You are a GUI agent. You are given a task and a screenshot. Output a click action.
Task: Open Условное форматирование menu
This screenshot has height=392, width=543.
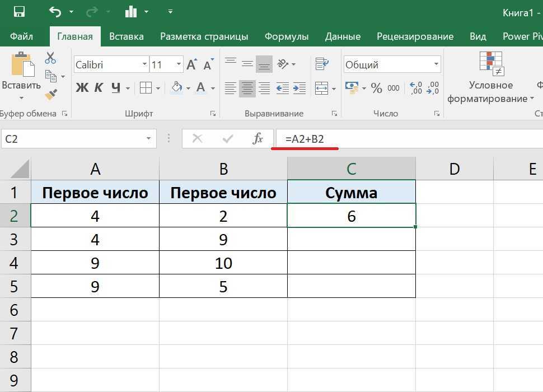pos(491,78)
